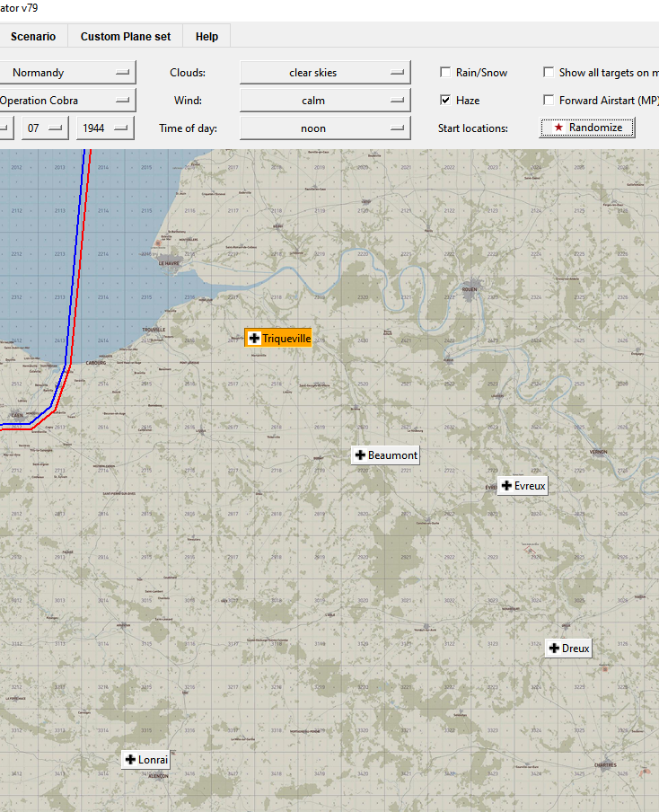The image size is (659, 812).
Task: Enable the Rain/Snow checkbox
Action: tap(445, 73)
